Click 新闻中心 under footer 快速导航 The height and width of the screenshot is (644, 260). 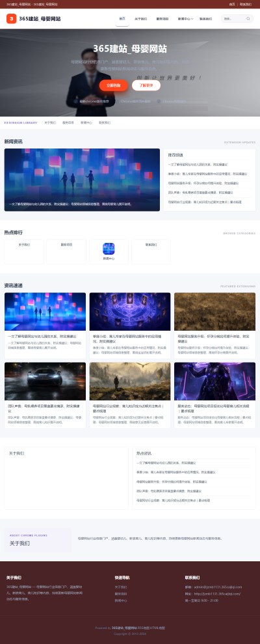[x=120, y=600]
